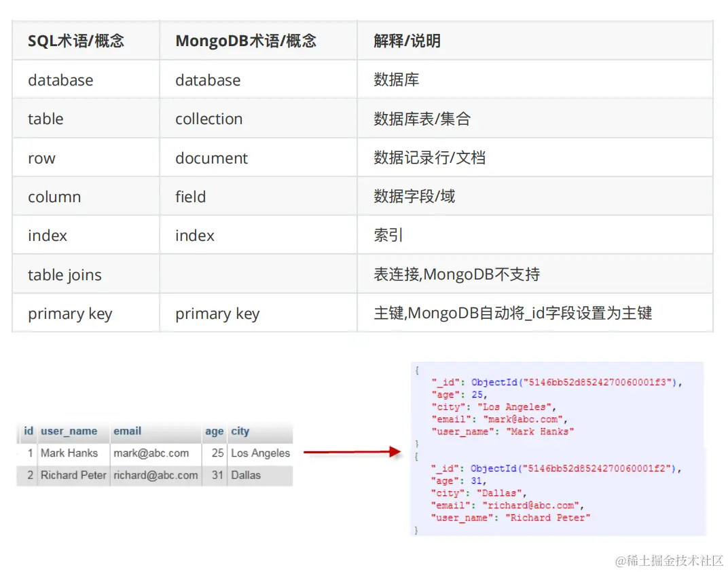728x572 pixels.
Task: Click the "id" header in the user table
Action: pyautogui.click(x=29, y=431)
